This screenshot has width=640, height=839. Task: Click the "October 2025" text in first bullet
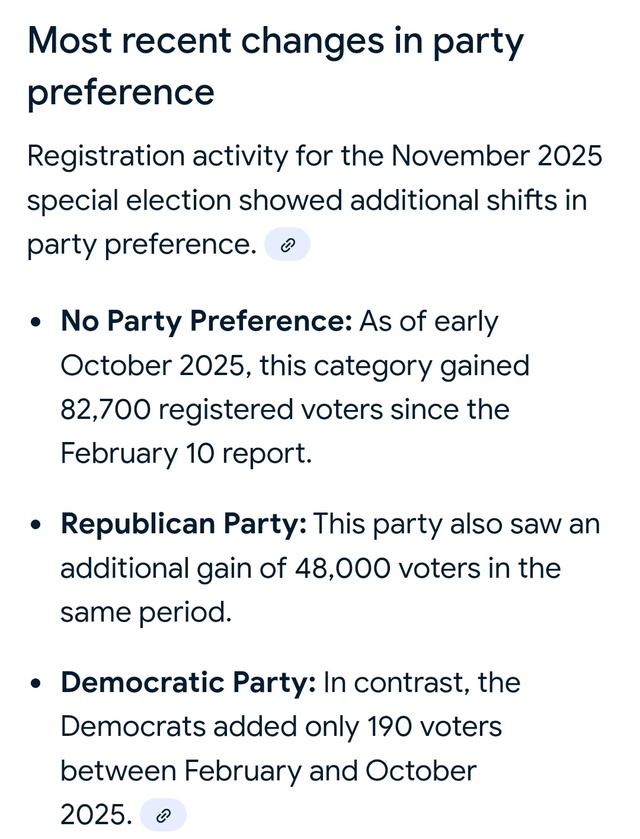coord(153,366)
